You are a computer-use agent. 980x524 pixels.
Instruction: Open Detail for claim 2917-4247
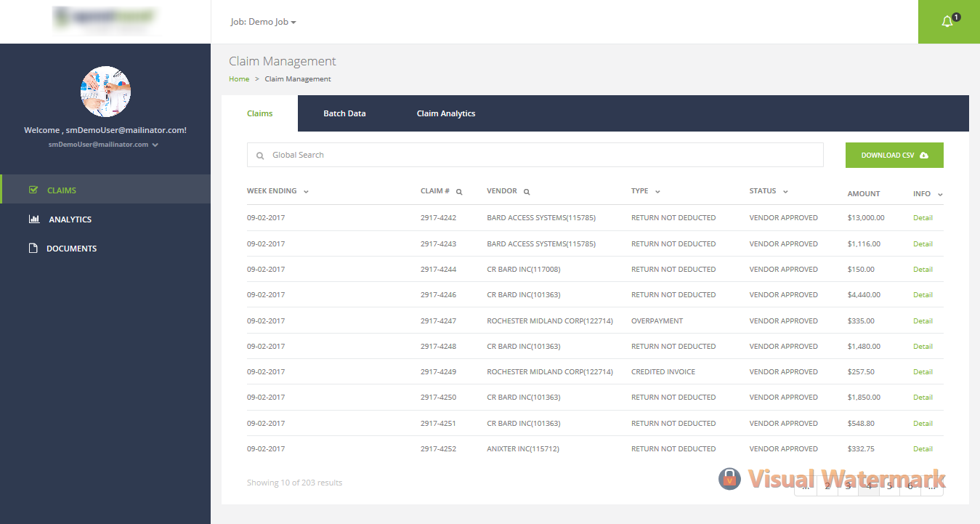click(x=923, y=321)
